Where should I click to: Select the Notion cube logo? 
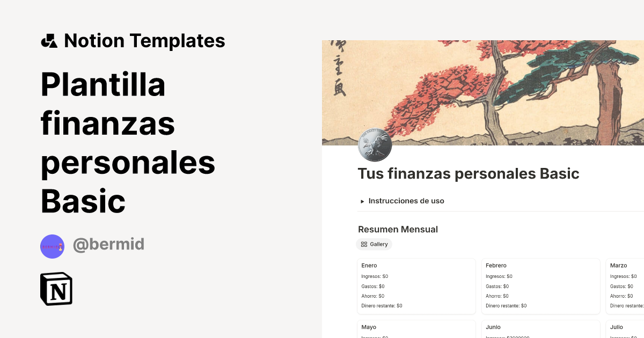56,289
